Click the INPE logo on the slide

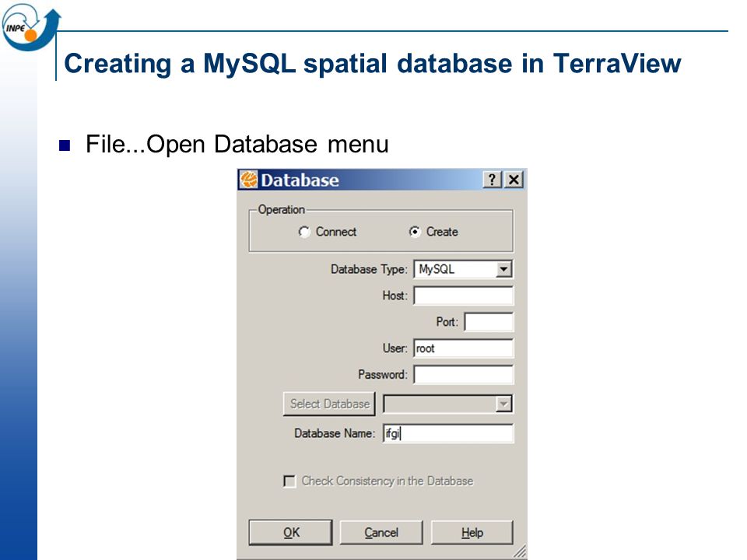(x=30, y=27)
